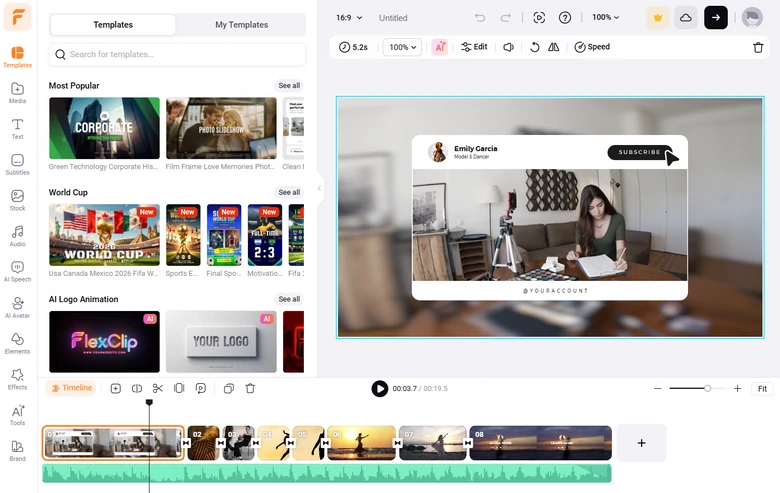780x493 pixels.
Task: Click the timeline mirror-split icon
Action: click(137, 389)
